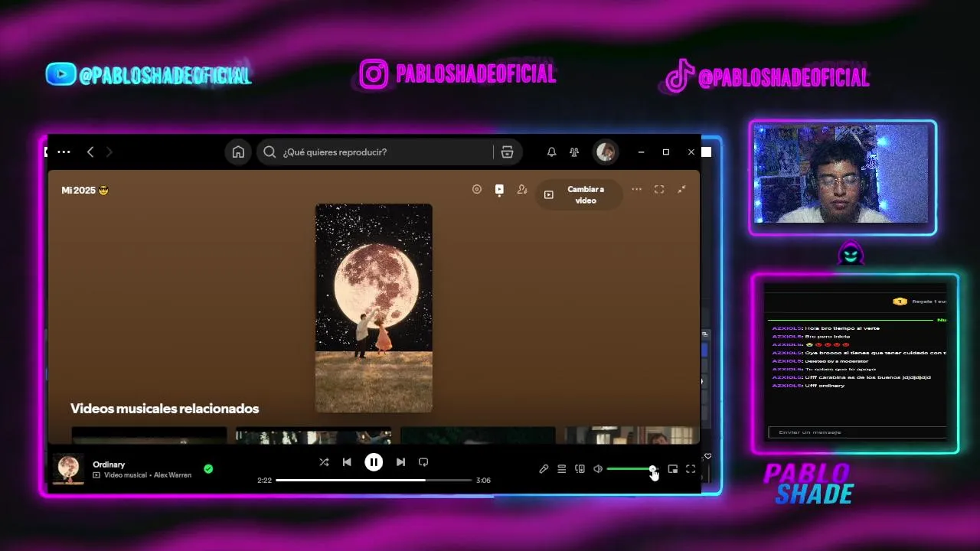Pause the current song
The image size is (980, 551).
coord(374,462)
